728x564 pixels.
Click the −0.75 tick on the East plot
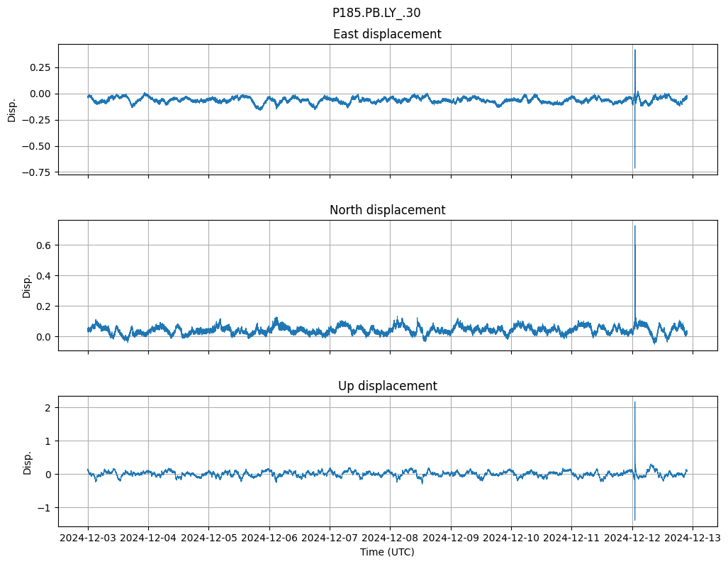(x=37, y=172)
